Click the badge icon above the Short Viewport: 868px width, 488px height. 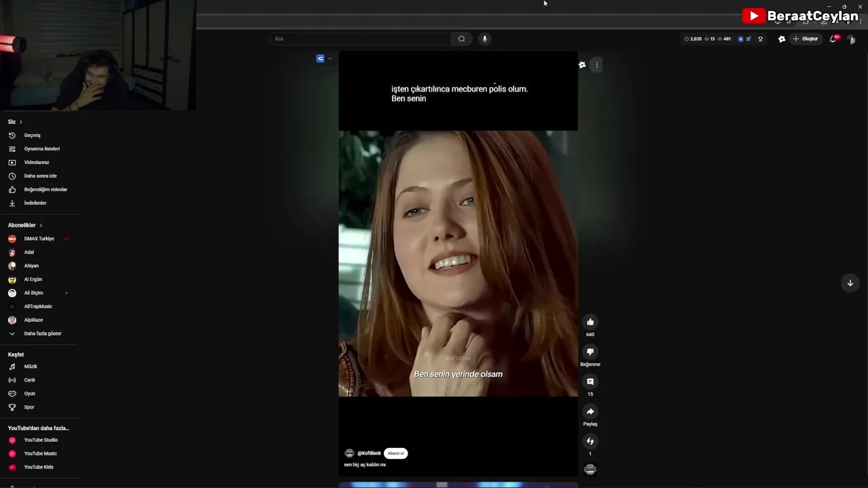(582, 65)
